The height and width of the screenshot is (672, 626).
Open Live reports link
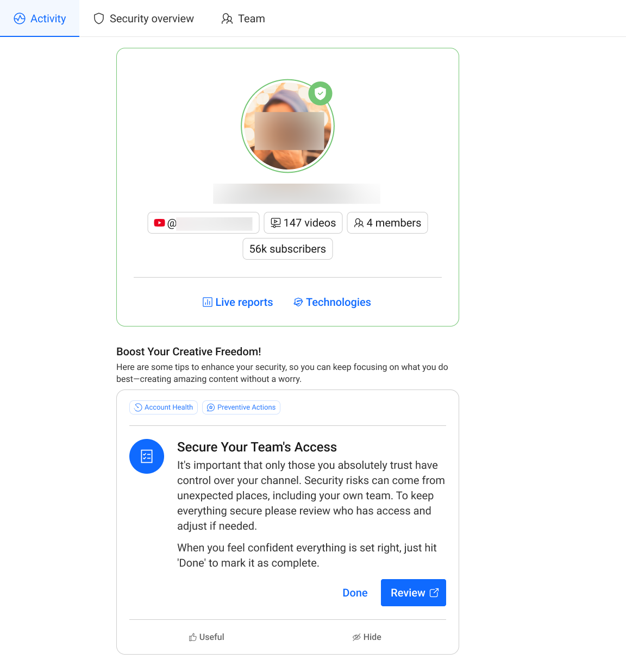click(x=237, y=302)
